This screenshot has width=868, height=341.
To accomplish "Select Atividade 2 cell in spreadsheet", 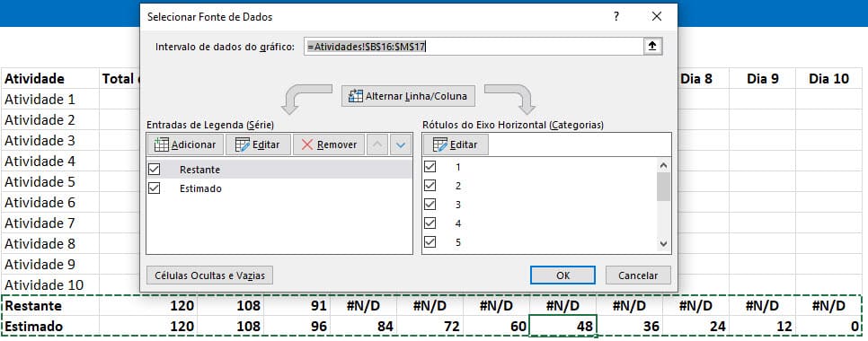I will pyautogui.click(x=49, y=120).
